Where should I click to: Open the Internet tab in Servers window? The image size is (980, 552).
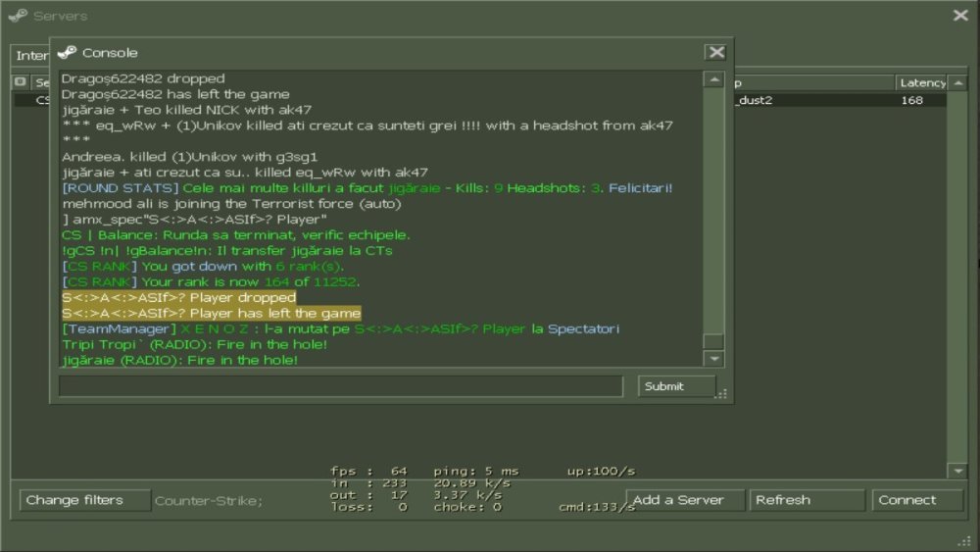(31, 56)
